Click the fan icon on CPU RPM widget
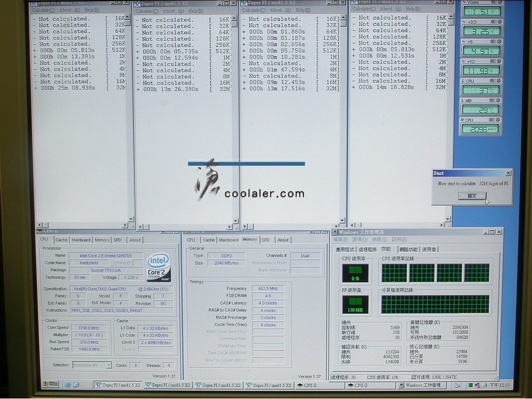The width and height of the screenshot is (532, 399). 462,120
